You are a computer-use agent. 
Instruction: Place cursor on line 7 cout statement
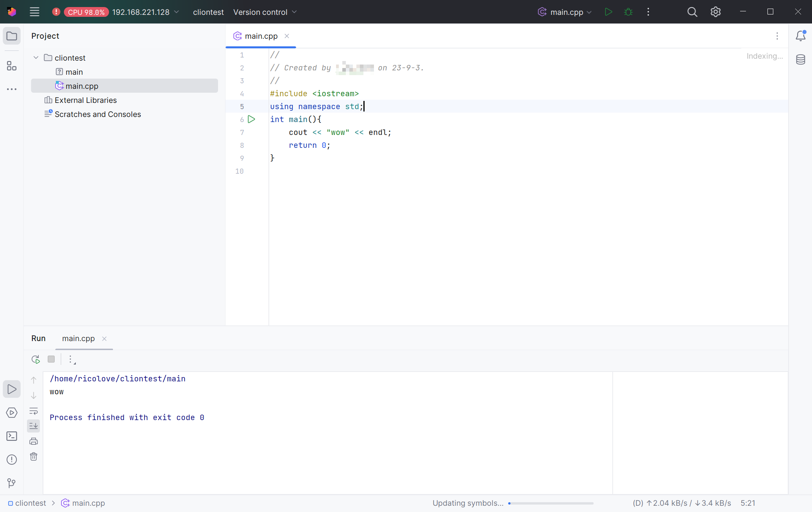[x=340, y=132]
